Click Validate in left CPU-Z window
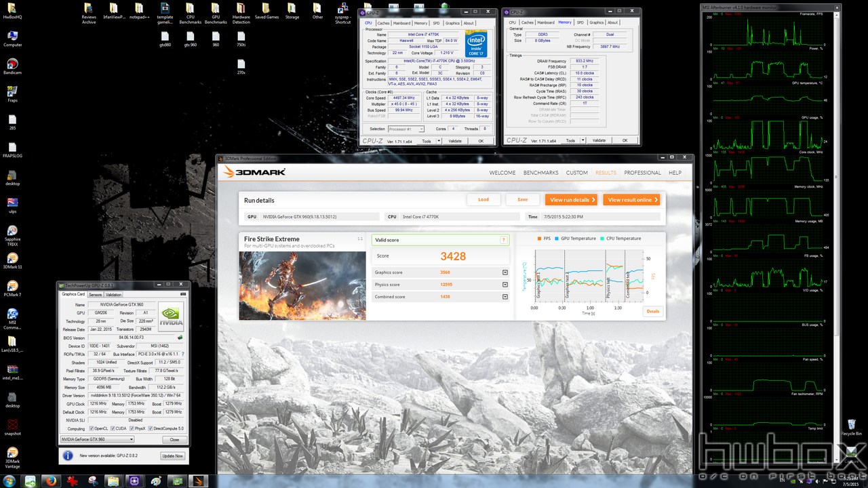The width and height of the screenshot is (868, 488). (x=455, y=141)
